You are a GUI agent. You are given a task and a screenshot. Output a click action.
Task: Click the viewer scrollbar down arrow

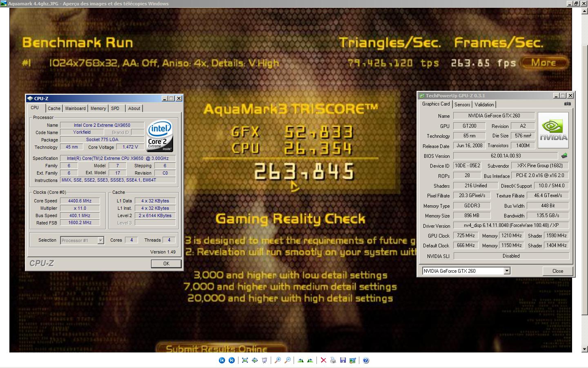pyautogui.click(x=584, y=349)
